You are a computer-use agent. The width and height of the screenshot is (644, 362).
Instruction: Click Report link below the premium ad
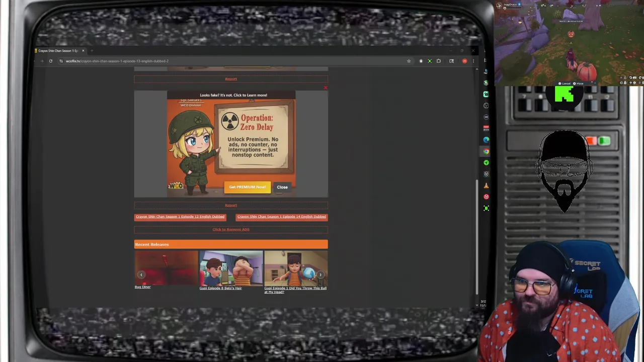(x=231, y=205)
